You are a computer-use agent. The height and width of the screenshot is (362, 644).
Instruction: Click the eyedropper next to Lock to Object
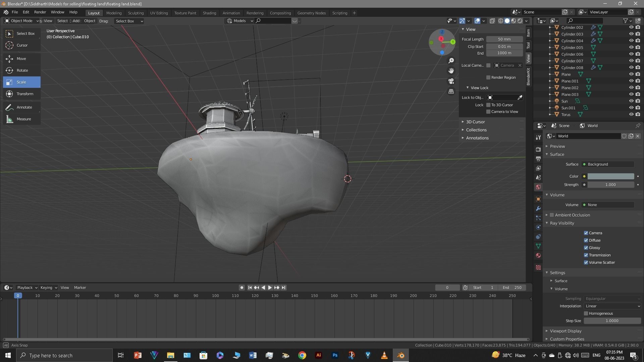[x=520, y=98]
